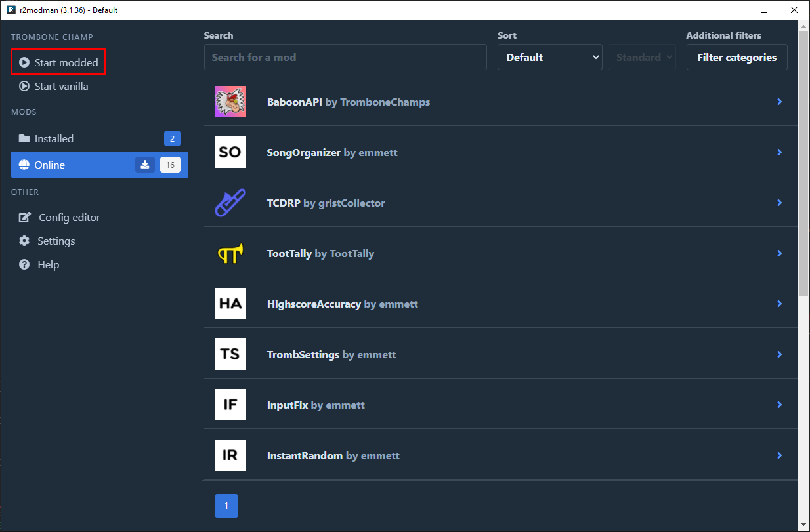Go to page 1
The image size is (810, 532).
(x=226, y=506)
